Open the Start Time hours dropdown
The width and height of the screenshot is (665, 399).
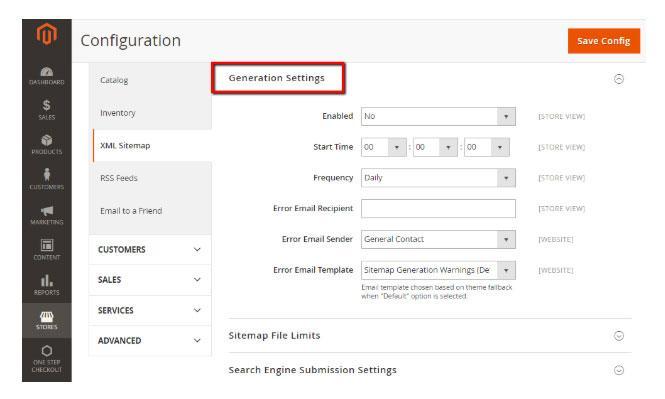(383, 147)
